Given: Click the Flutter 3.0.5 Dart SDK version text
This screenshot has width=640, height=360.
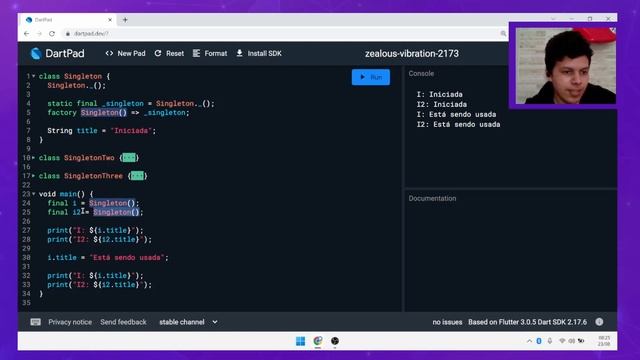Looking at the screenshot, I should tap(527, 322).
